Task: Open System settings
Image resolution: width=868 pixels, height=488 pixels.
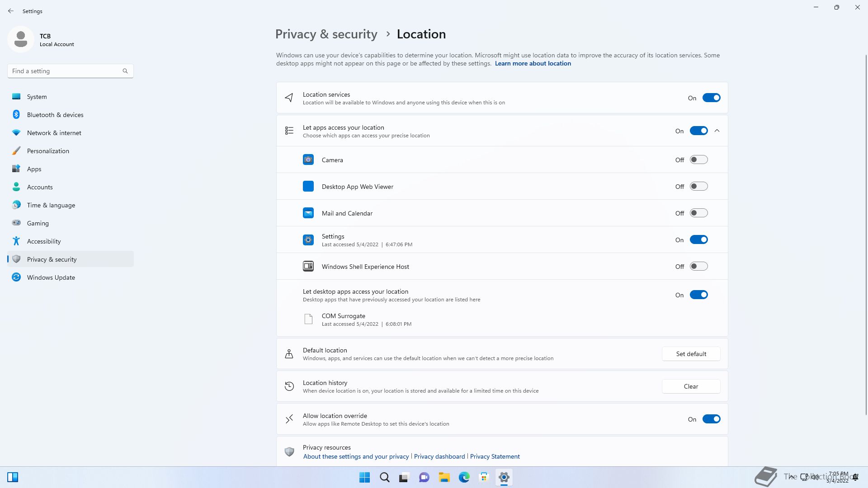Action: coord(71,97)
